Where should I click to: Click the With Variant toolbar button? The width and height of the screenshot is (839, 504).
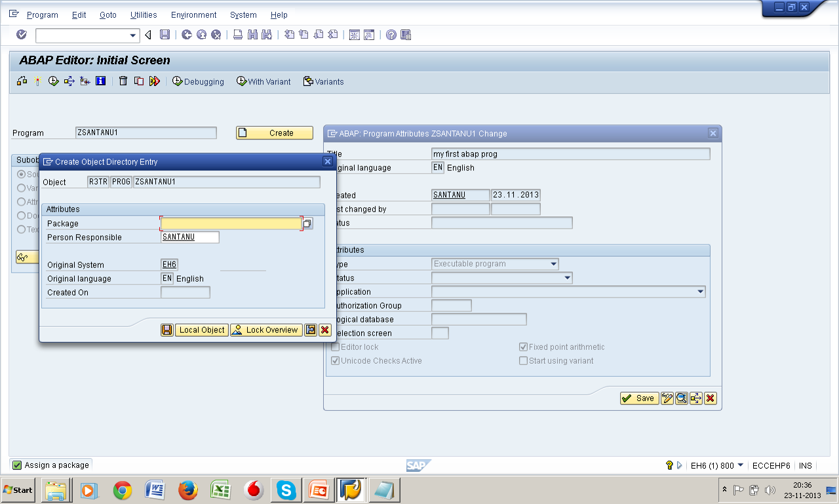(263, 81)
